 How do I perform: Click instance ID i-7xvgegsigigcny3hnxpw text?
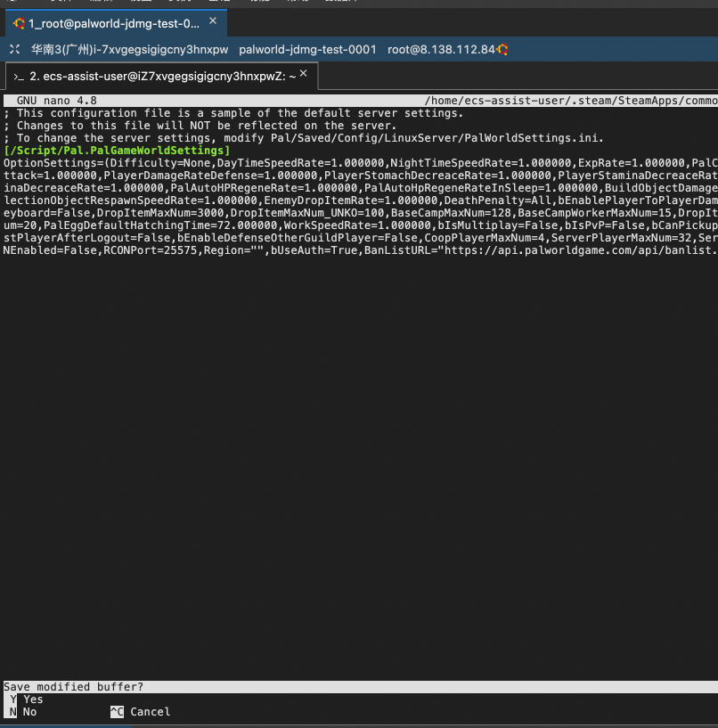pyautogui.click(x=160, y=49)
